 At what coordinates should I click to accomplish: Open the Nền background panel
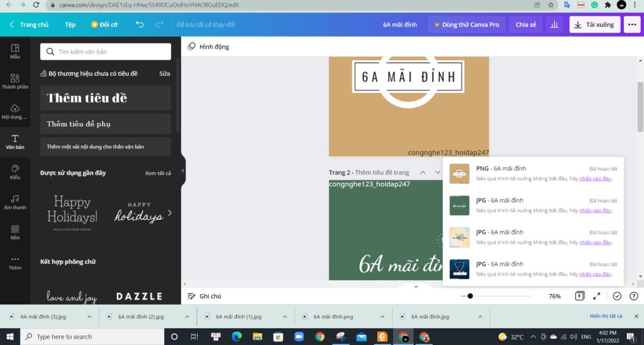15,232
